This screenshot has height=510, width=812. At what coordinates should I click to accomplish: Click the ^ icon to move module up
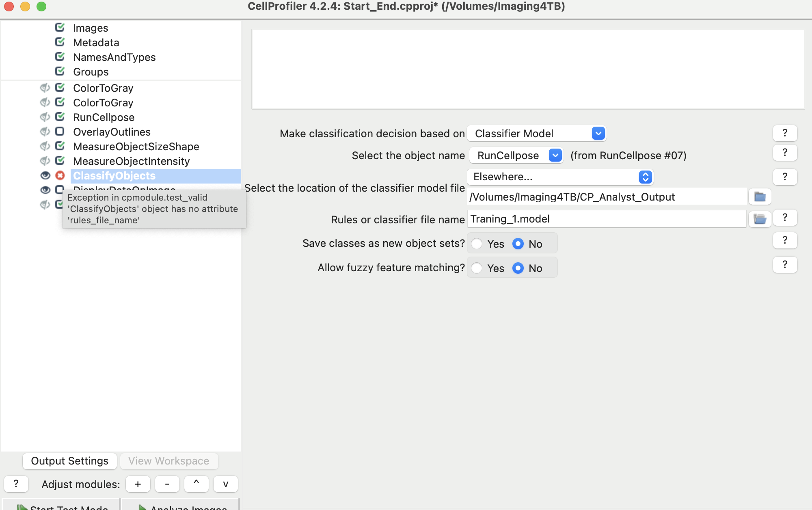(x=196, y=484)
